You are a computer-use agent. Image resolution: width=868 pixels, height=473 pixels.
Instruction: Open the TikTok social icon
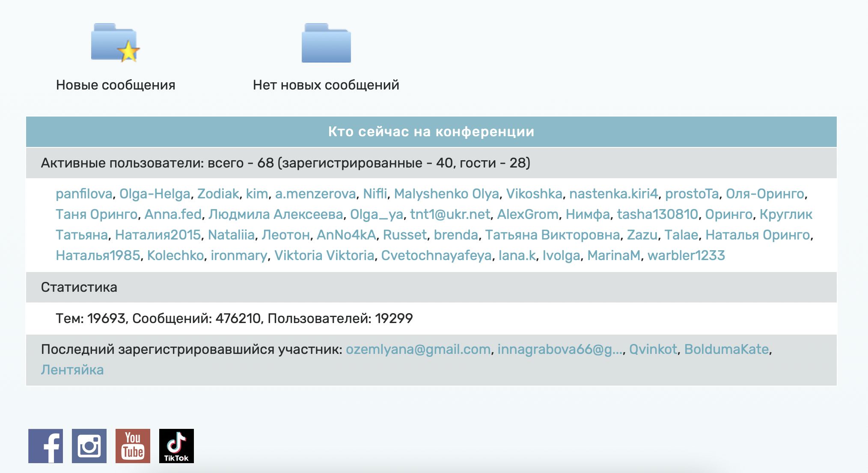[176, 446]
